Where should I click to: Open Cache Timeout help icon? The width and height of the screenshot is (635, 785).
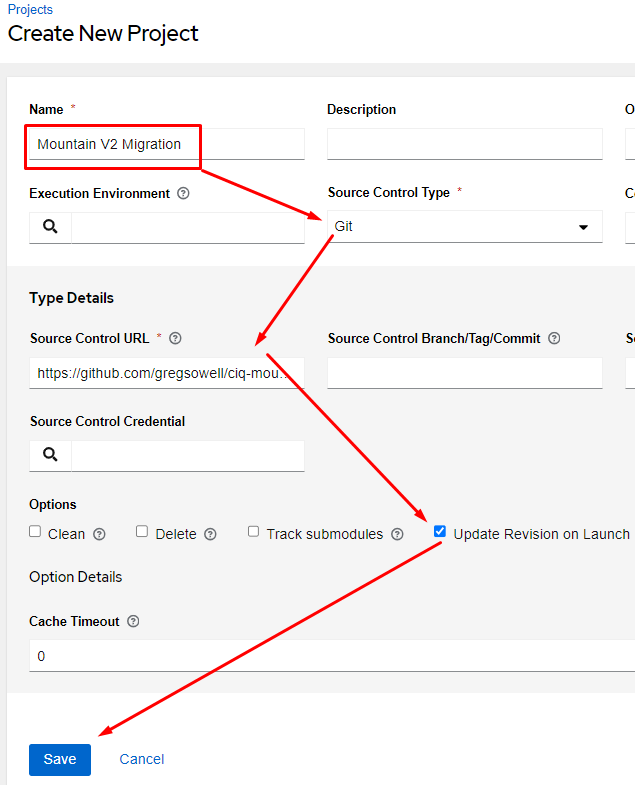tap(133, 622)
